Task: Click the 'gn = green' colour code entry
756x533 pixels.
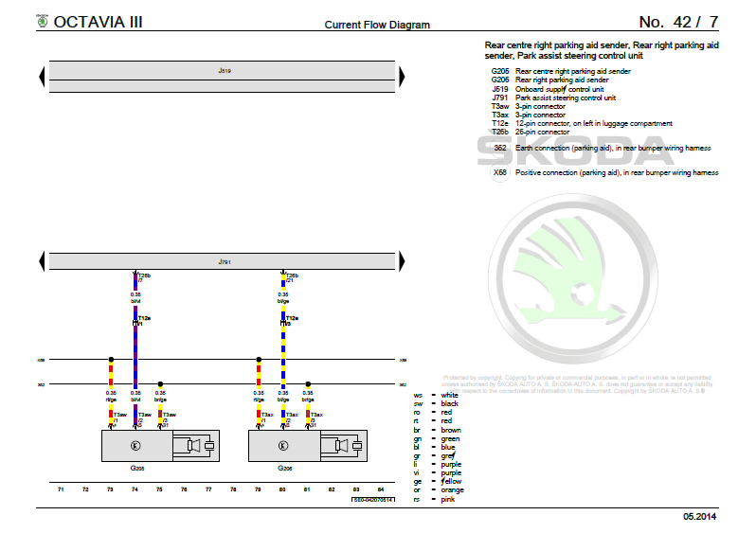Action: pos(437,439)
